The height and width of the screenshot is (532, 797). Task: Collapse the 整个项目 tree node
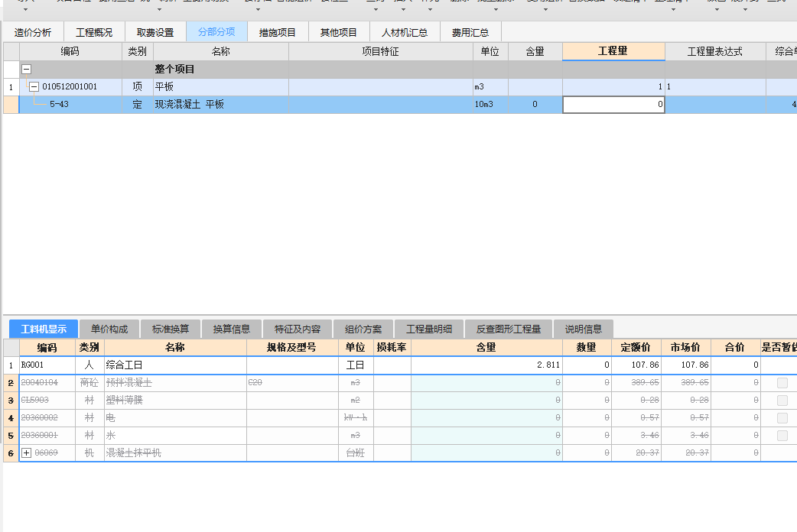(27, 69)
